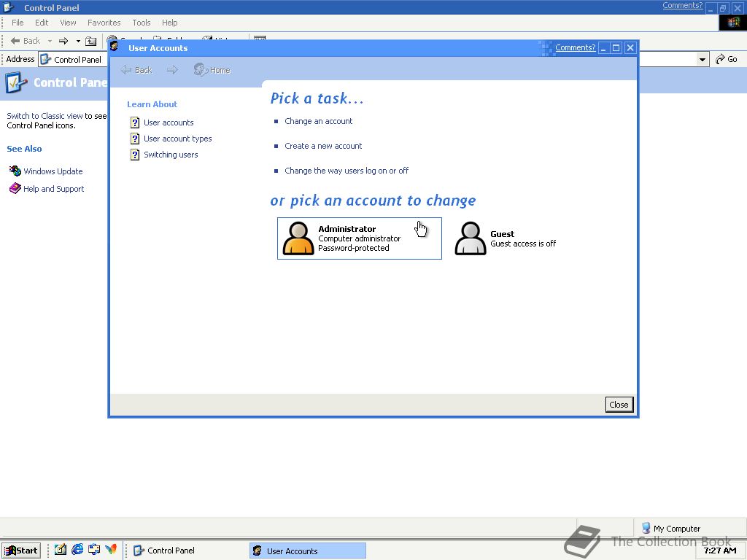Select the Administrator account card
Viewport: 747px width, 560px height.
coord(359,238)
